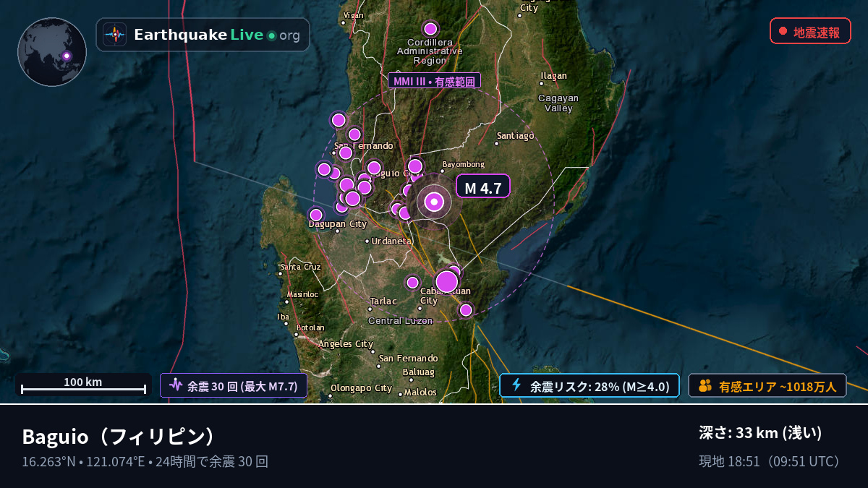The width and height of the screenshot is (868, 488).
Task: Click the Vigan city label
Action: pyautogui.click(x=354, y=15)
